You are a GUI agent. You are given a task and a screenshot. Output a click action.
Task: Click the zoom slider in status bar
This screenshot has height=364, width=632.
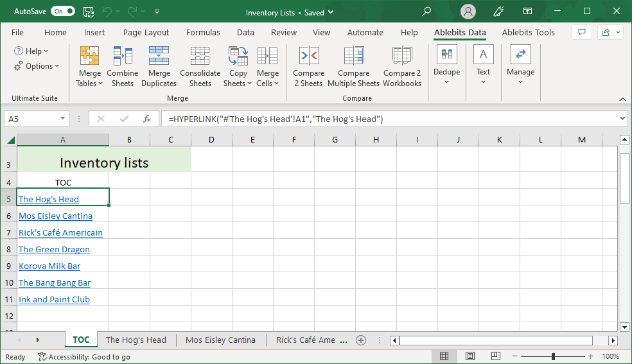(x=553, y=356)
